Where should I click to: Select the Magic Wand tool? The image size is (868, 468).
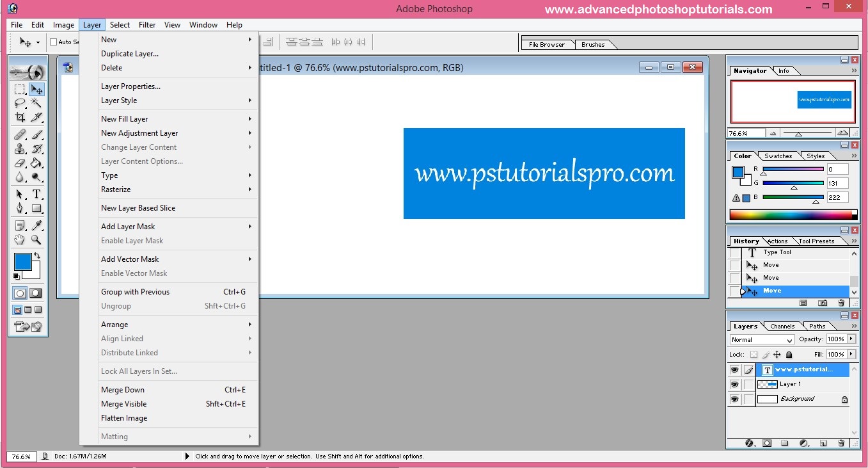(x=36, y=103)
